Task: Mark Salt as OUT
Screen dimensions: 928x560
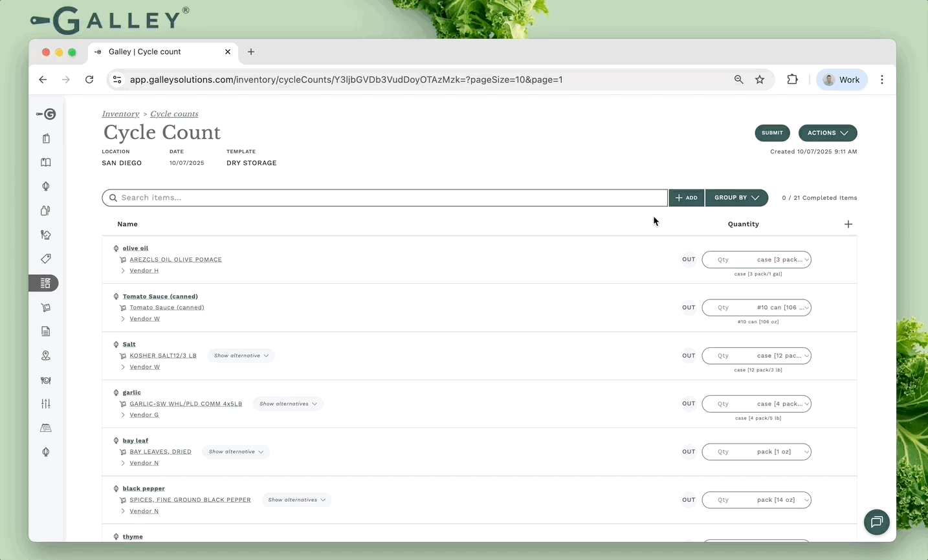Action: pos(689,356)
